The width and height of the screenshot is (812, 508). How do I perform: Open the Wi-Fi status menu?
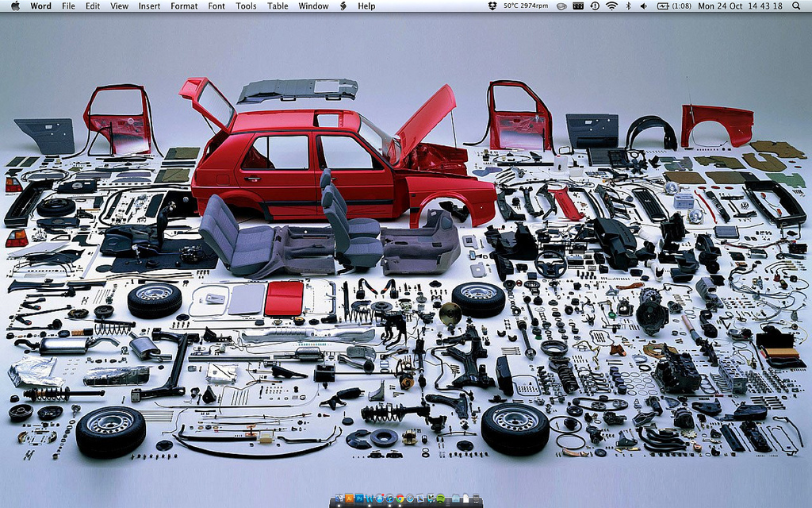(611, 6)
